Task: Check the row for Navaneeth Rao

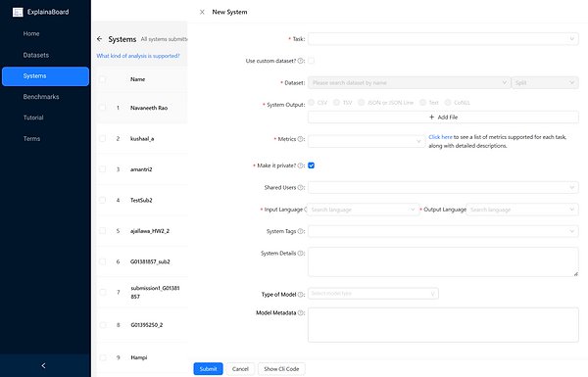Action: tap(102, 108)
